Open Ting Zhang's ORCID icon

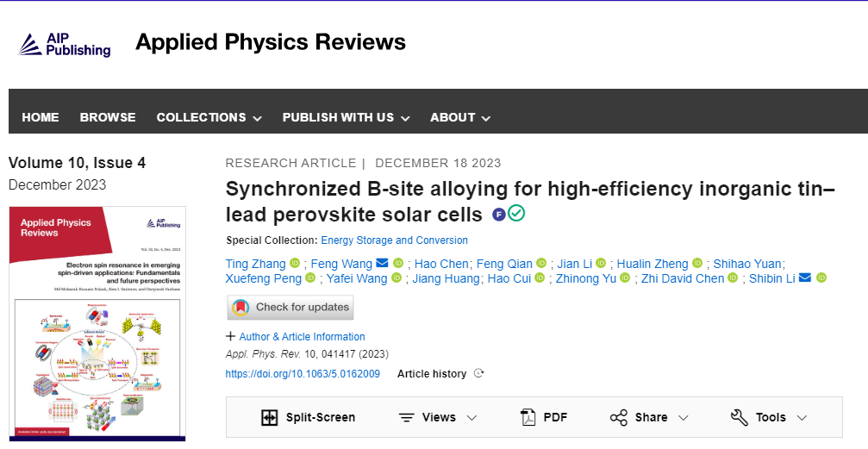(x=295, y=264)
